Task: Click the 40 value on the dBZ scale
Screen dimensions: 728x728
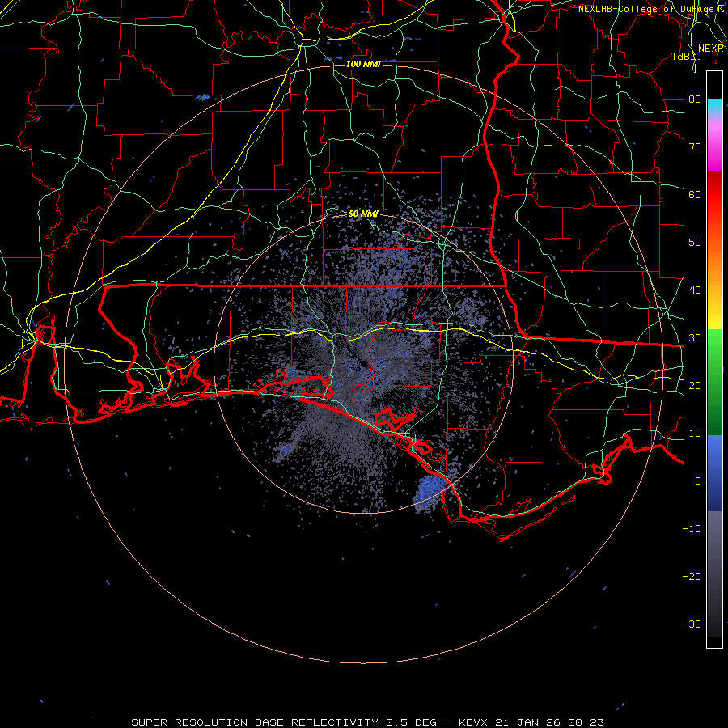Action: coord(695,290)
